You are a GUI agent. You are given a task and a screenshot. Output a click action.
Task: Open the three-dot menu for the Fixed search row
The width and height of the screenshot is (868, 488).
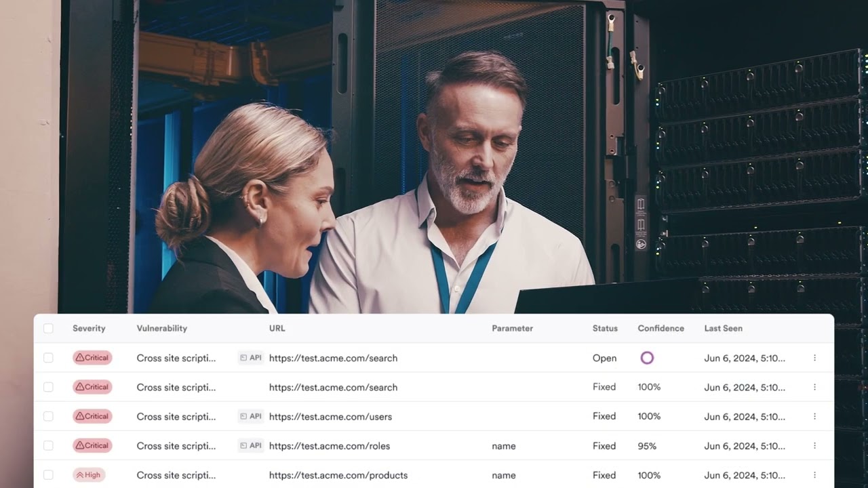click(x=814, y=387)
